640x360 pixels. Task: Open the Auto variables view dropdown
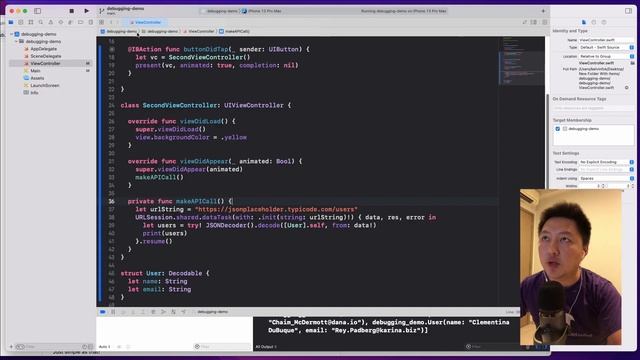pyautogui.click(x=105, y=347)
